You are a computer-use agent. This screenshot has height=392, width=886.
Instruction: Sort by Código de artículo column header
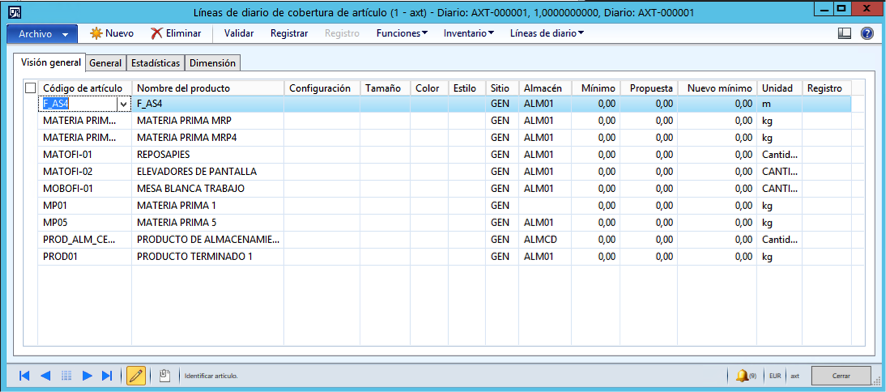pyautogui.click(x=85, y=88)
